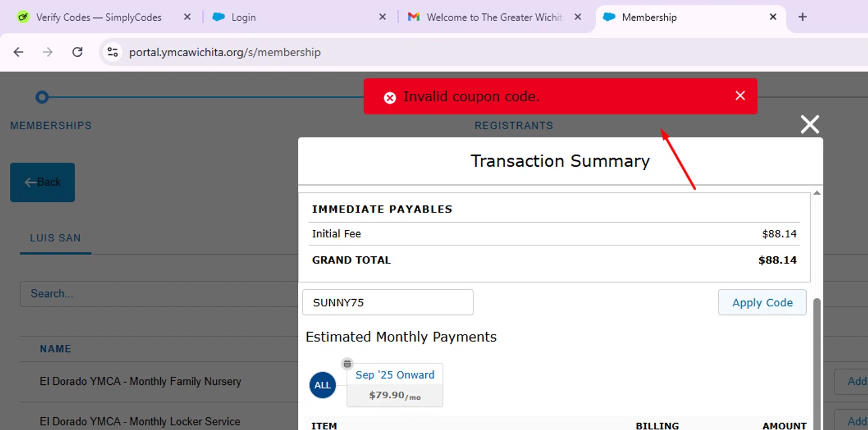868x430 pixels.
Task: Close the Transaction Summary dialog
Action: (x=810, y=124)
